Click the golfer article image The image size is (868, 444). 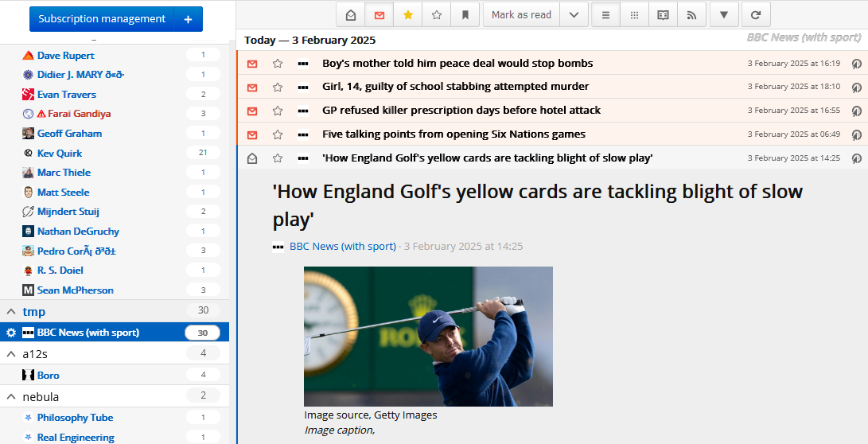pos(428,337)
